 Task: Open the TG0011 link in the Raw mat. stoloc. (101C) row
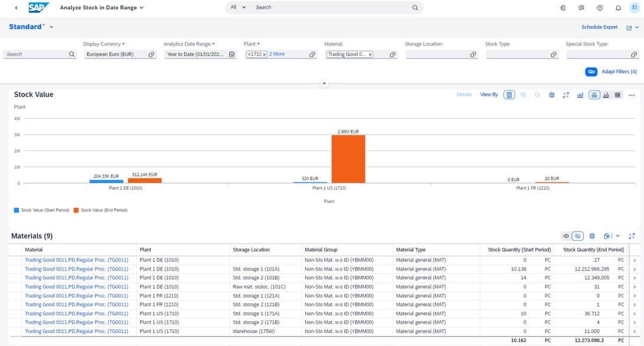click(76, 287)
